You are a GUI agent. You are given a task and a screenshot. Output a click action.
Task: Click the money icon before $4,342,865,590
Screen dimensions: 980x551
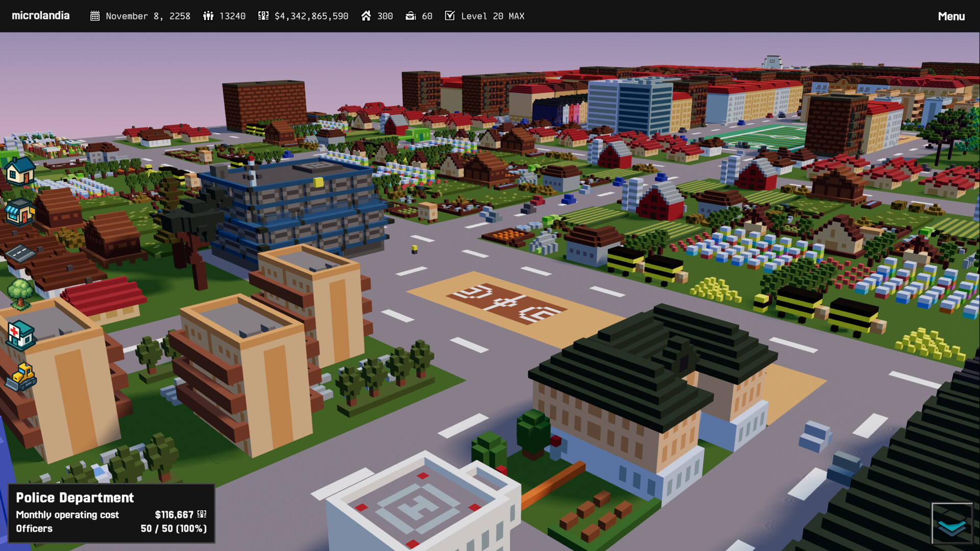[263, 16]
